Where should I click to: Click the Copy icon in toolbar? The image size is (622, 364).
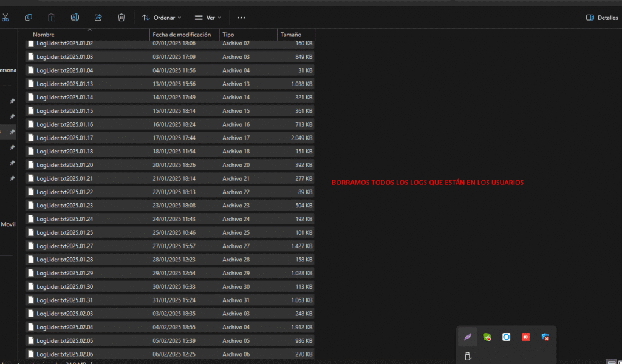[29, 18]
